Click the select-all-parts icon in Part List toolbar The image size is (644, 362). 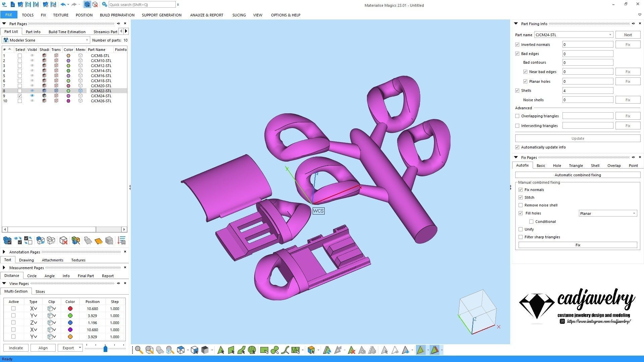(x=7, y=240)
